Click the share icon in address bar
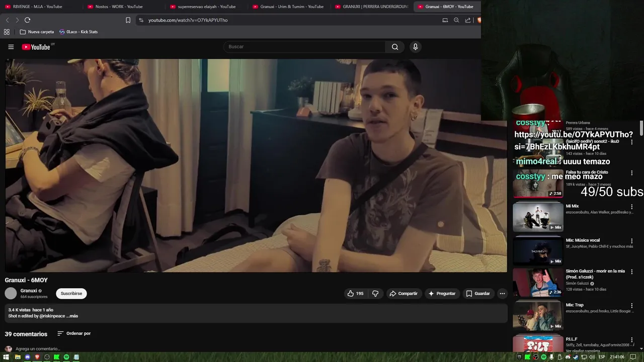 click(x=468, y=20)
